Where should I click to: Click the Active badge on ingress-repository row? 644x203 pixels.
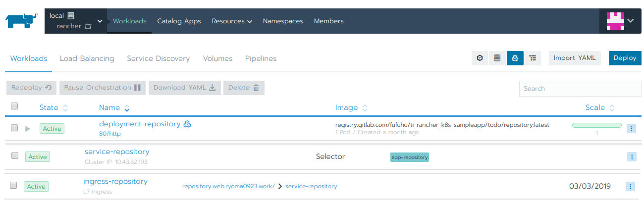click(x=36, y=187)
